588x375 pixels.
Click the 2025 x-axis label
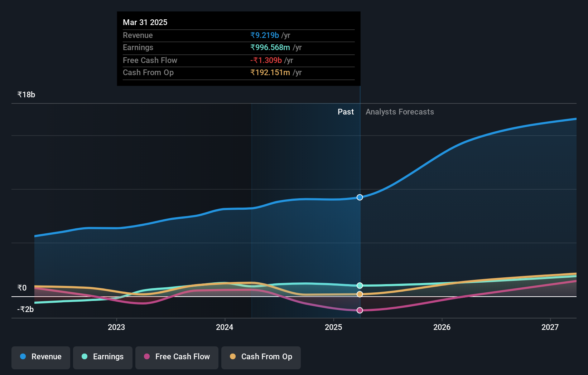point(333,327)
